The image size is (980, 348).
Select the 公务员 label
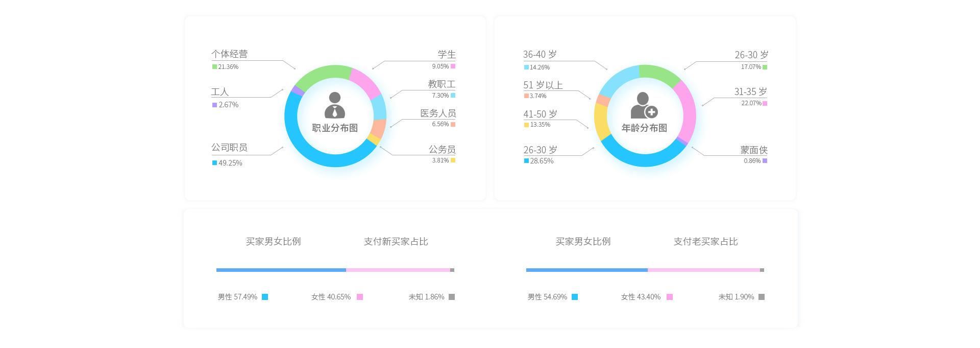(442, 149)
